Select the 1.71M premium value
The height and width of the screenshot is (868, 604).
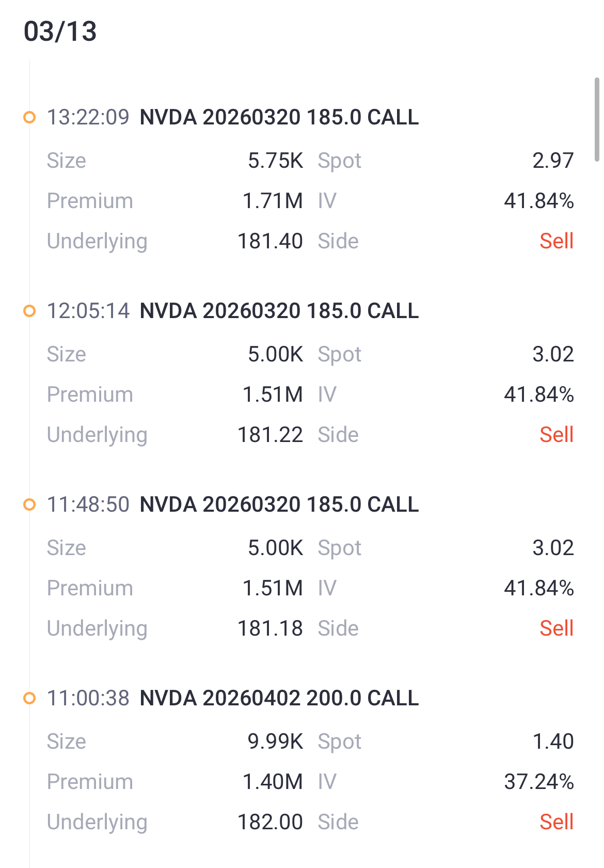(273, 201)
